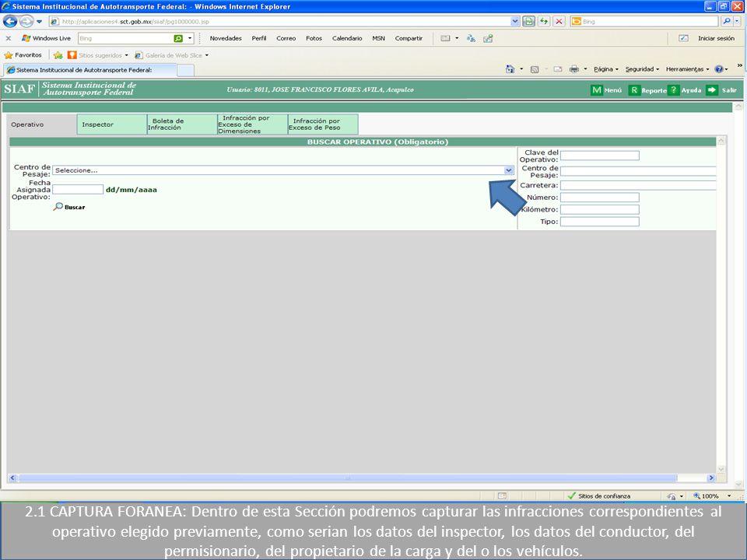Click the green M Menú button

pos(606,90)
